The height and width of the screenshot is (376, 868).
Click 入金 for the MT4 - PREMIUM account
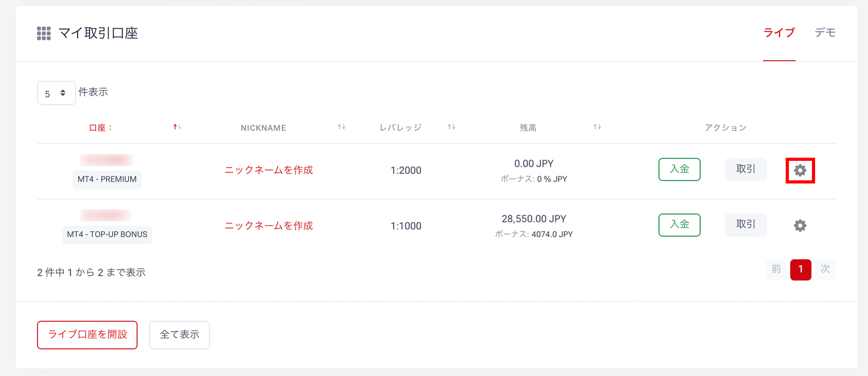(679, 169)
